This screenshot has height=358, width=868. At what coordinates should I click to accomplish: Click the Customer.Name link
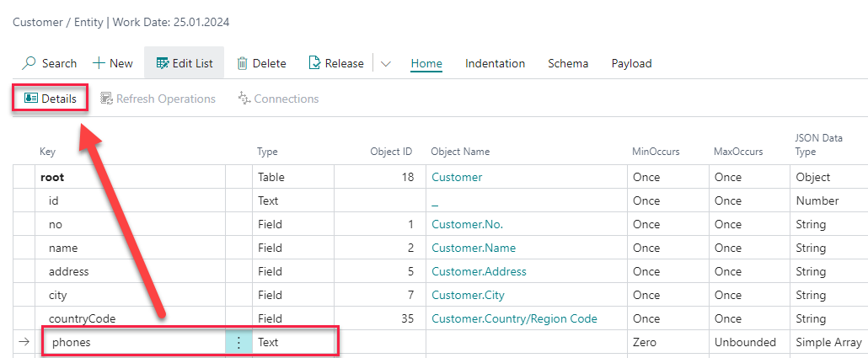point(474,248)
